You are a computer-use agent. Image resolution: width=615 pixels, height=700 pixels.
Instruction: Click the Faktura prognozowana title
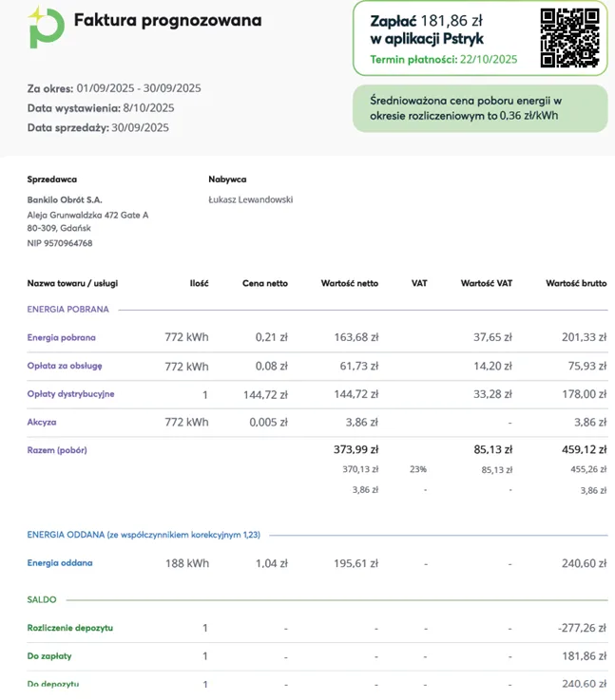coord(167,21)
